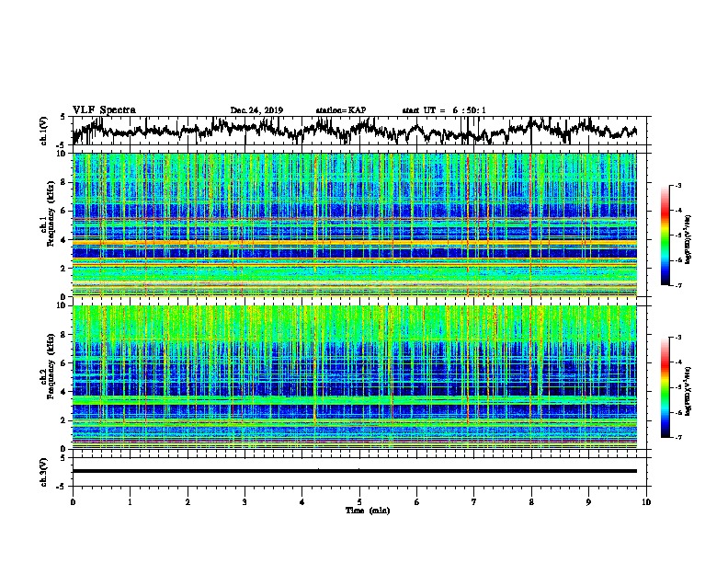Select the "ch.2 Frequency (kHz)" axis label
Image resolution: width=728 pixels, height=563 pixels.
(x=47, y=366)
